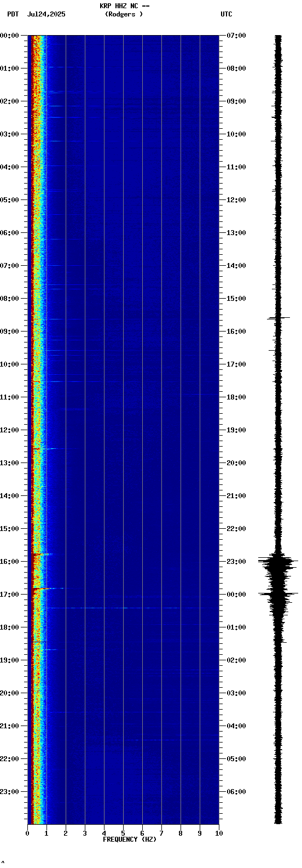Click the 03:00 PDT time label

coord(9,134)
